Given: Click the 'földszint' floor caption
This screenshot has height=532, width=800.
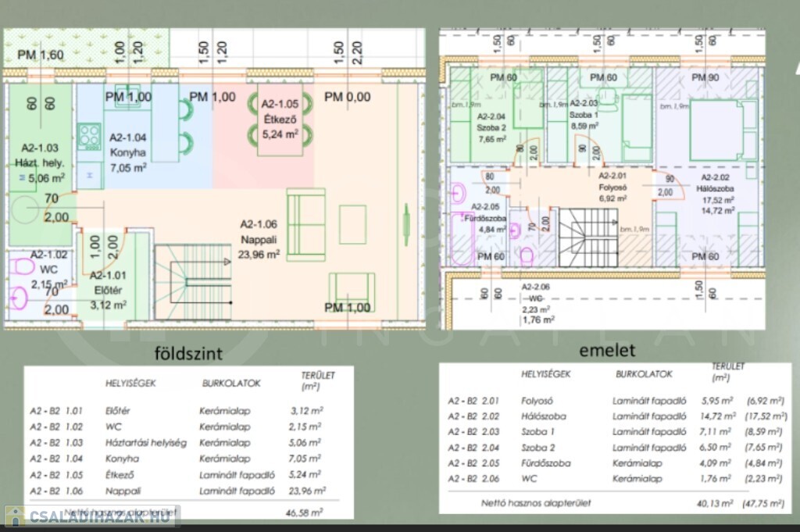Looking at the screenshot, I should [187, 353].
